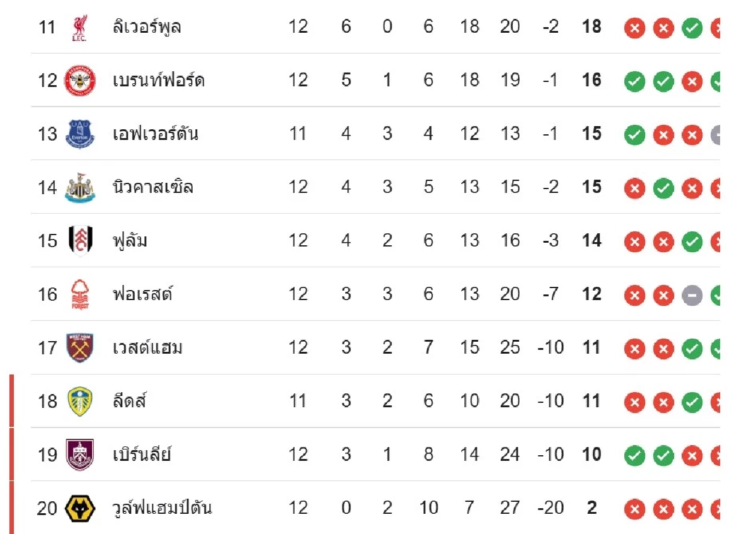Click the gray draw icon in Forest's row
The width and height of the screenshot is (756, 534).
coord(692,294)
